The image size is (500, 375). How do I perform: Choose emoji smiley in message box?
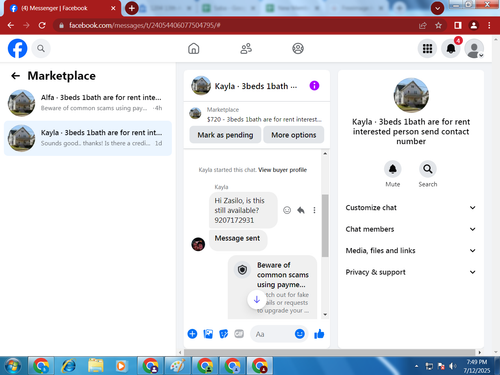300,334
